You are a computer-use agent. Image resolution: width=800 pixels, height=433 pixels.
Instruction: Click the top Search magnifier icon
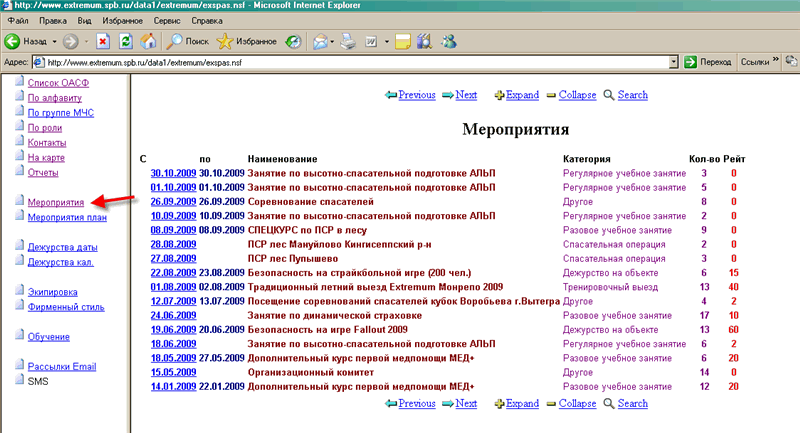coord(609,95)
